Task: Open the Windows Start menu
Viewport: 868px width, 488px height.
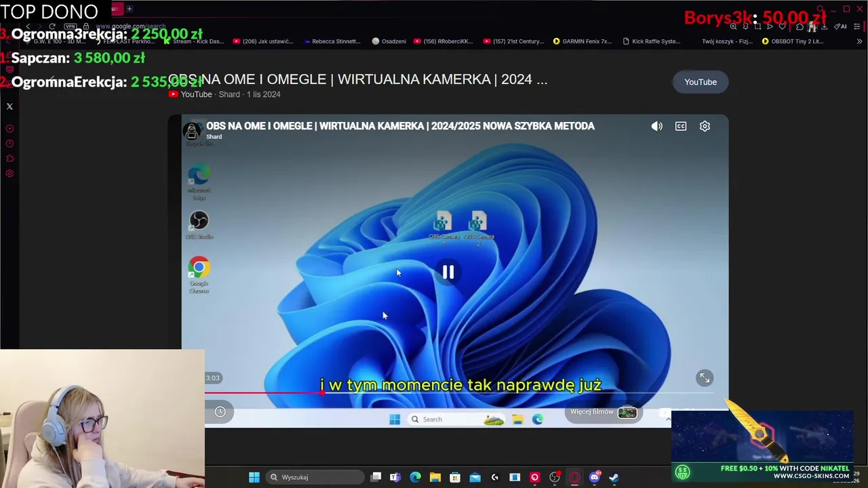Action: click(254, 477)
